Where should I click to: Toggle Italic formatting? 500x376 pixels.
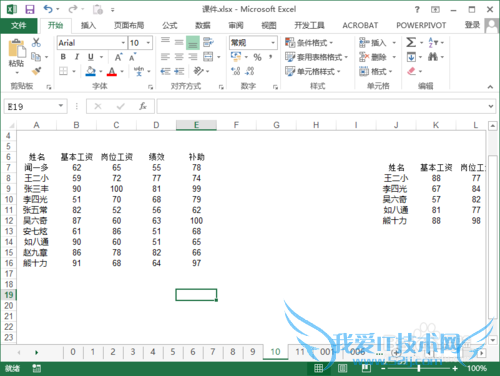click(77, 57)
